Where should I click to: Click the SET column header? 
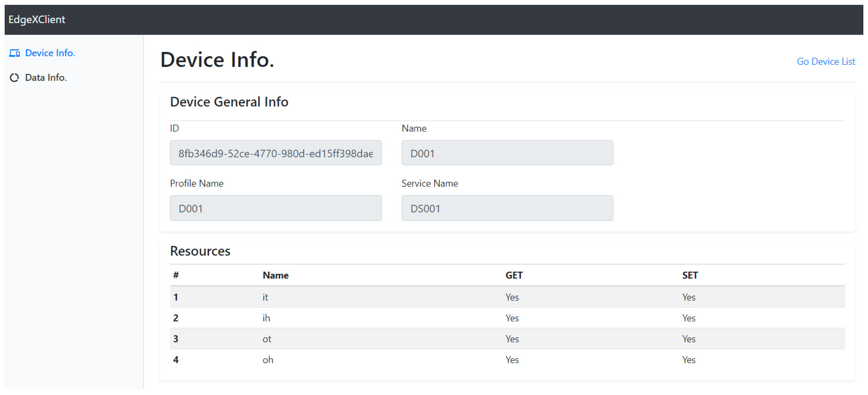(690, 275)
